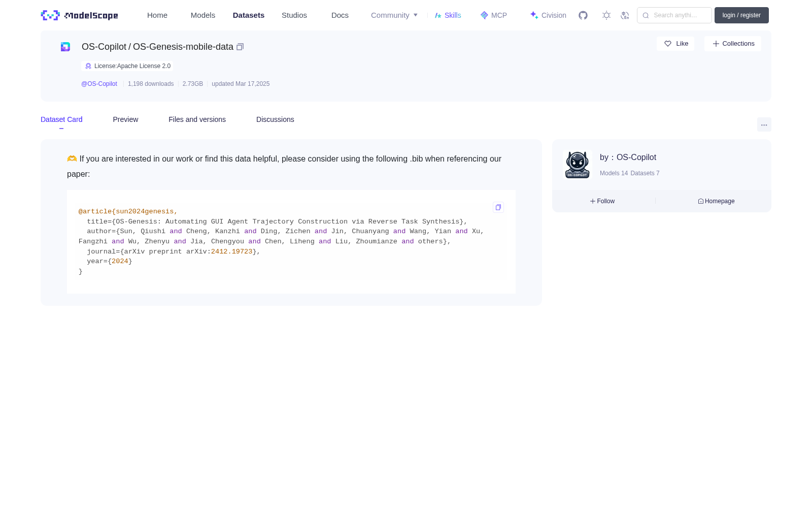
Task: Click the dataset cube icon
Action: 65,47
